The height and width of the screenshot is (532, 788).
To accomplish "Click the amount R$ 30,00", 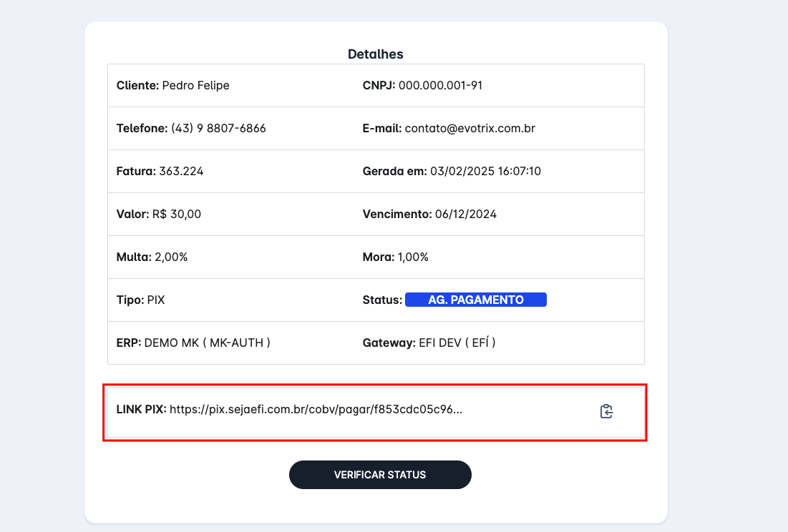I will pyautogui.click(x=177, y=215).
